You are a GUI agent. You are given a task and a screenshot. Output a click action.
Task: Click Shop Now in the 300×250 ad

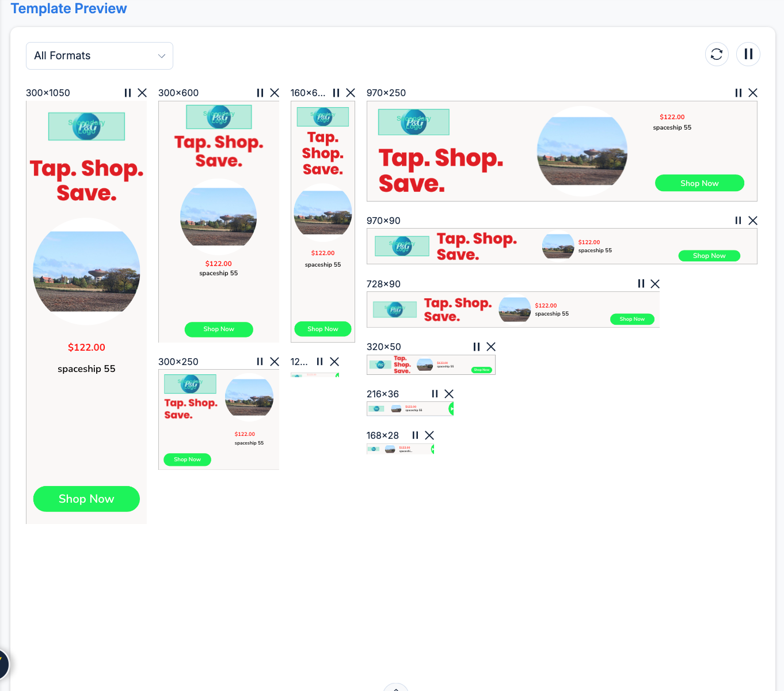[188, 460]
